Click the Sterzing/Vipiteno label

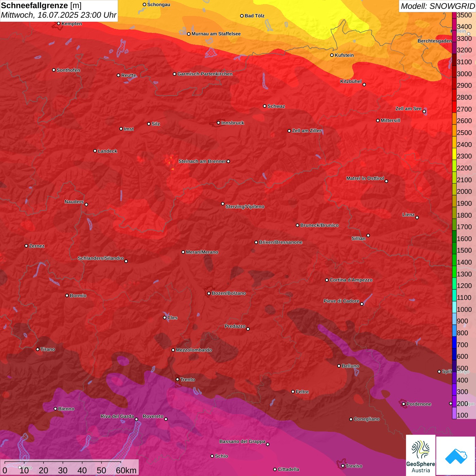[245, 206]
